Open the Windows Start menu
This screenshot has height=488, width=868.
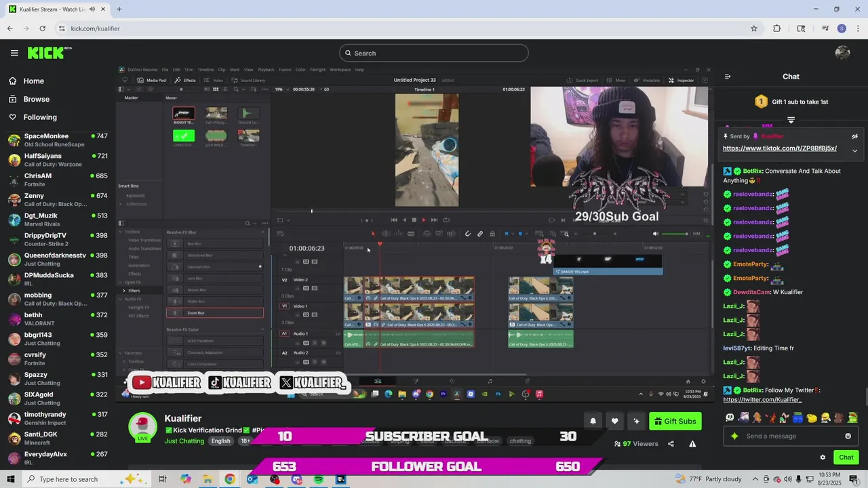(x=11, y=479)
